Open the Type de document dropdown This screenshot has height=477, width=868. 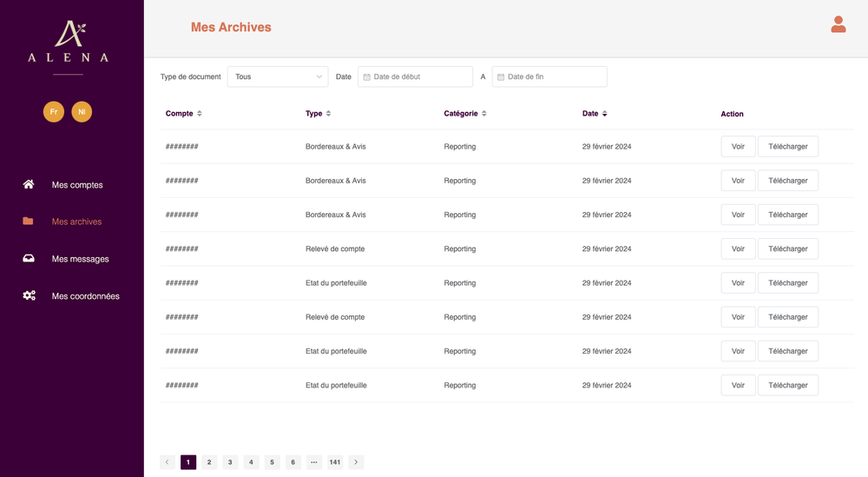click(x=278, y=76)
